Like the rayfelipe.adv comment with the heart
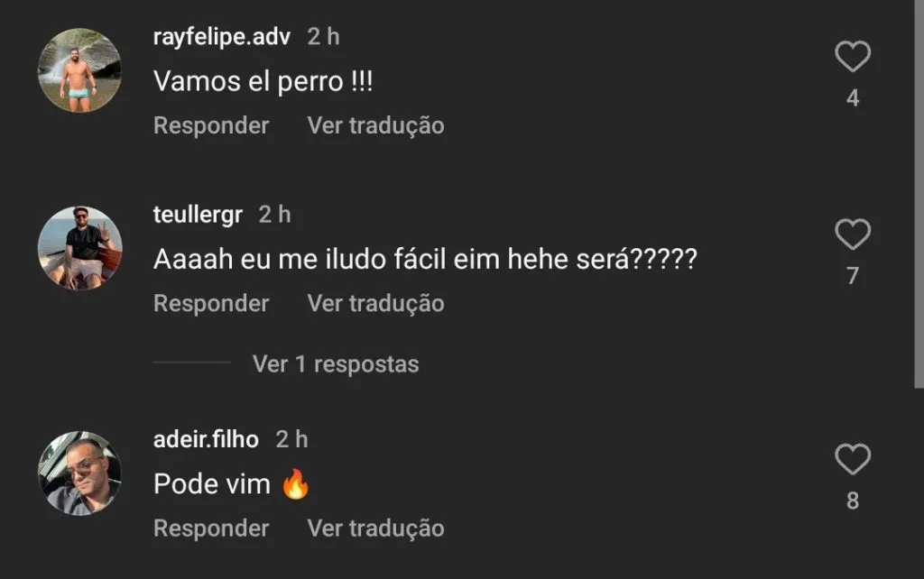Image resolution: width=924 pixels, height=579 pixels. coord(852,58)
